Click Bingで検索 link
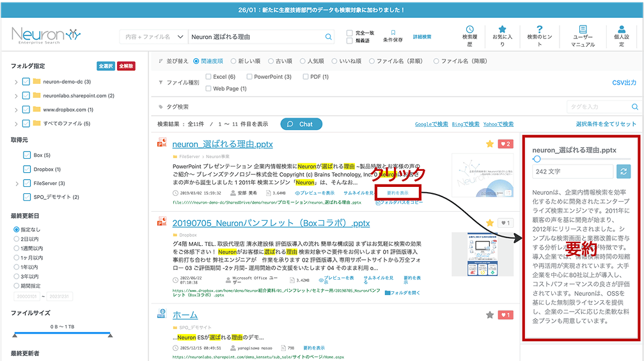The image size is (644, 361). [x=466, y=124]
